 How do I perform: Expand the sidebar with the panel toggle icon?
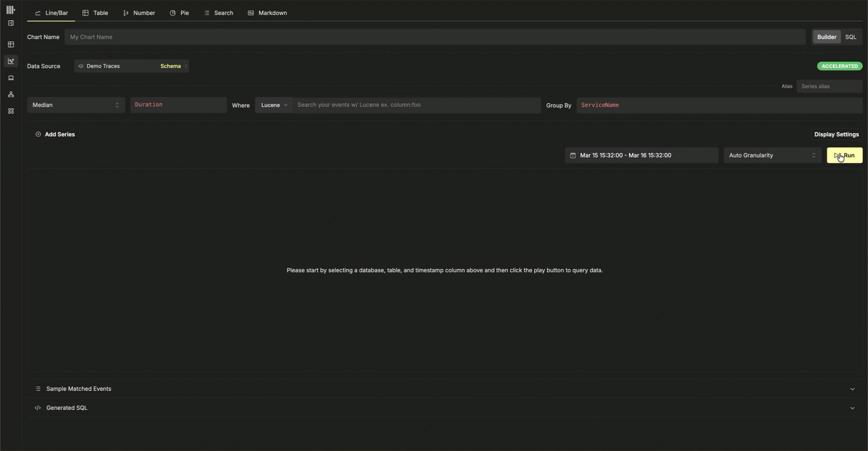(x=11, y=23)
